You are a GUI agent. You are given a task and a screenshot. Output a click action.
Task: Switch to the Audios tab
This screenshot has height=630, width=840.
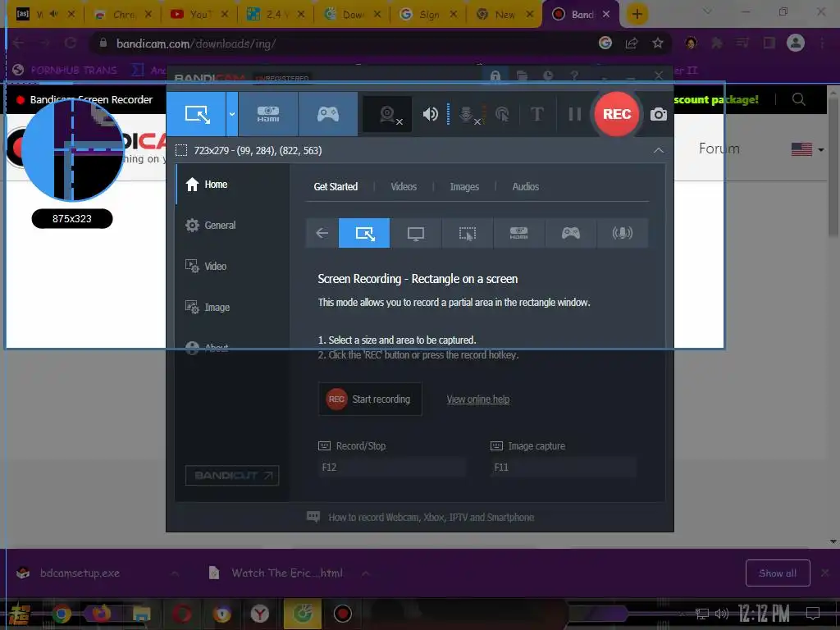point(526,186)
